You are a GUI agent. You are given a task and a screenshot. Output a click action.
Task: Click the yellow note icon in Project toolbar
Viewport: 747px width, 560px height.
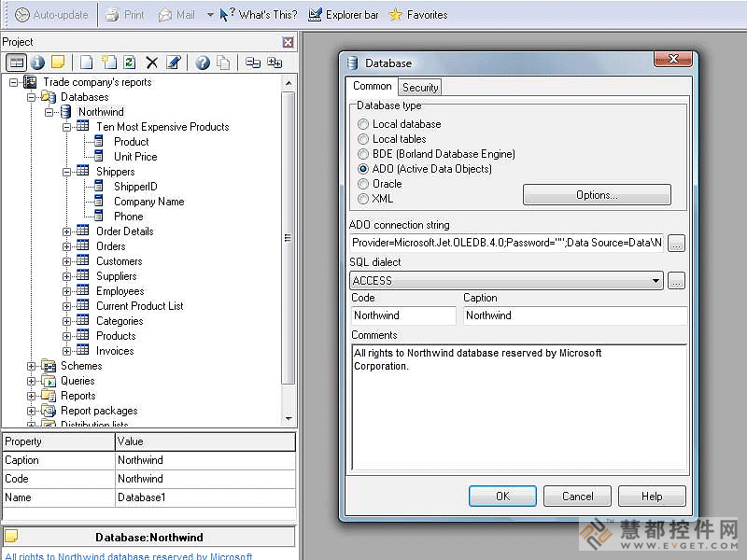click(58, 62)
